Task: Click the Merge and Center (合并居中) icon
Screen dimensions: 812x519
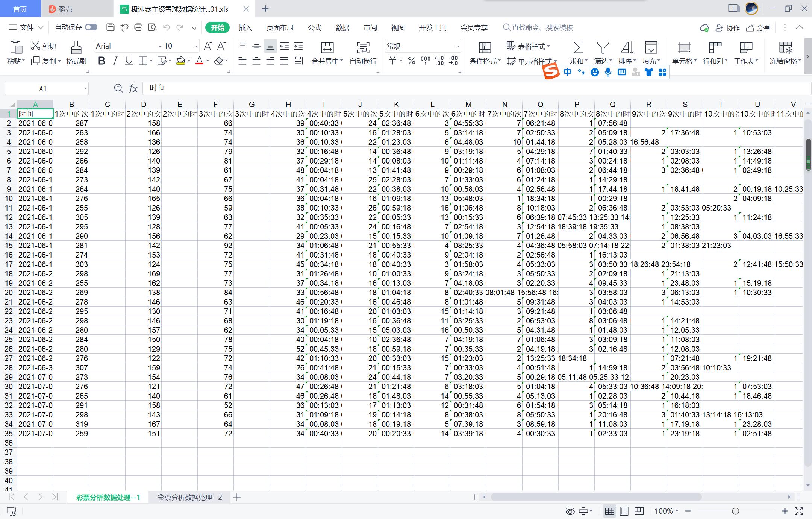Action: click(327, 48)
